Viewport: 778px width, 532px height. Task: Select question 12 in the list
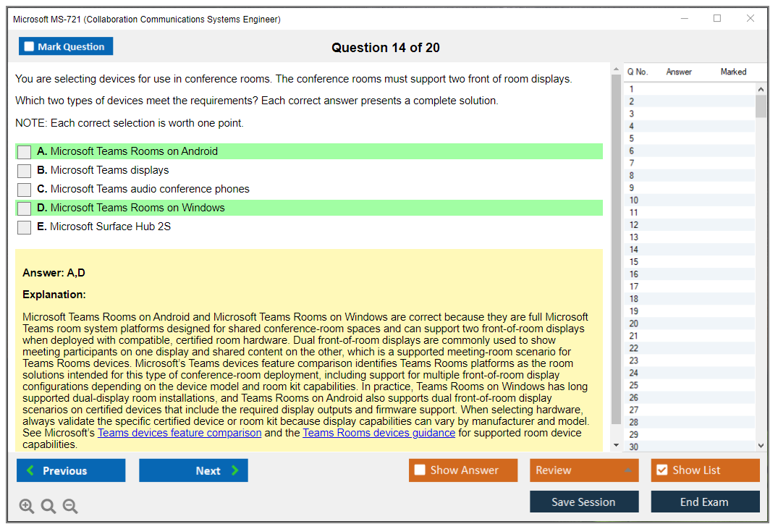(690, 225)
